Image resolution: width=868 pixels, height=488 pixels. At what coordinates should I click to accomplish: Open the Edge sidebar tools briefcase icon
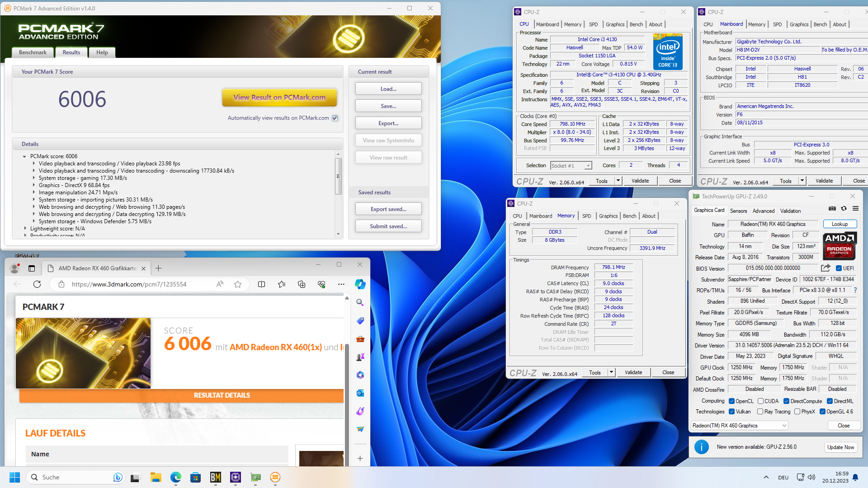pyautogui.click(x=360, y=338)
